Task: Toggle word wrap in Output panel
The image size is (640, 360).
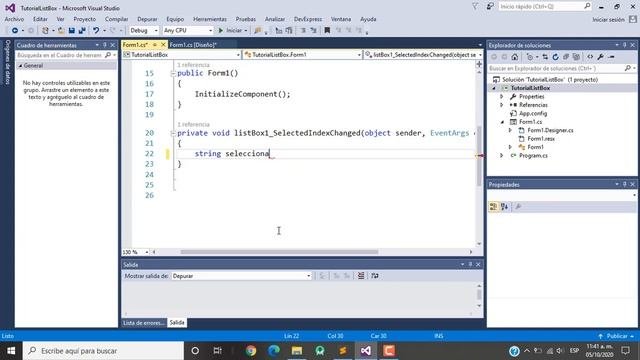Action: click(x=375, y=276)
